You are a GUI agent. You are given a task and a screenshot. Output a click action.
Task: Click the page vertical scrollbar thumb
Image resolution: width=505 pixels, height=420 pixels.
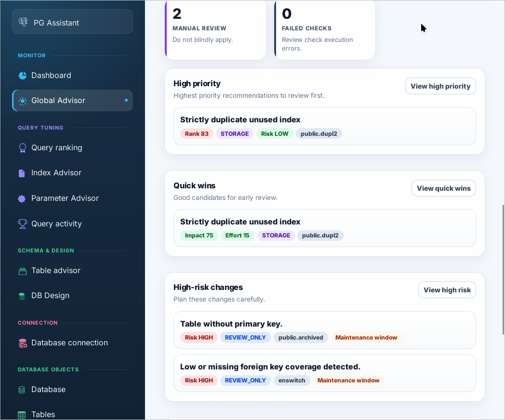(x=503, y=270)
